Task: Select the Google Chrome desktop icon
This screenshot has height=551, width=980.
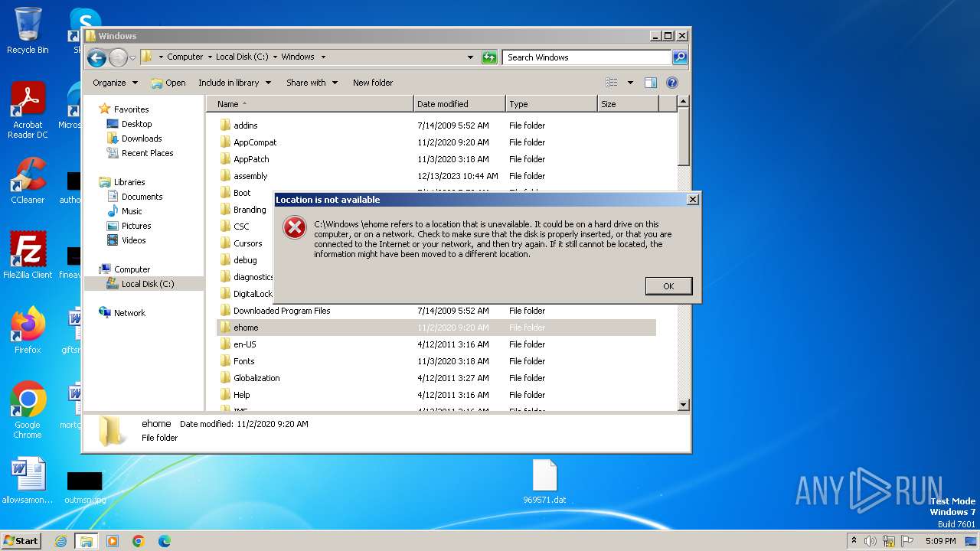Action: point(28,410)
